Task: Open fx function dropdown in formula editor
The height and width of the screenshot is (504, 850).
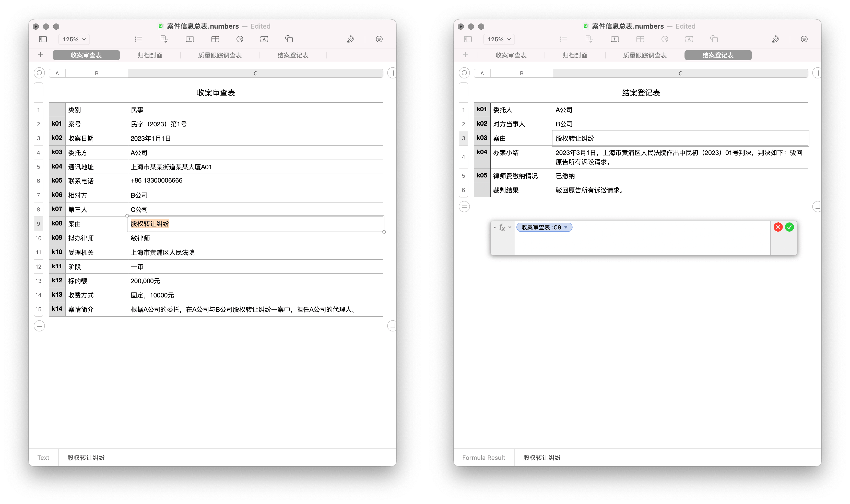Action: click(x=505, y=227)
